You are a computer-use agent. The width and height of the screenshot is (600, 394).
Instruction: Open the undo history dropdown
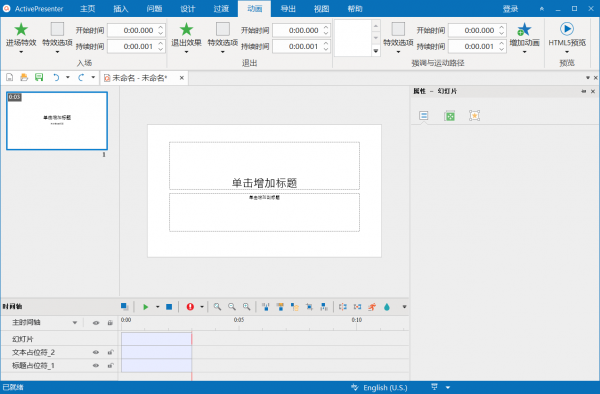coord(68,78)
